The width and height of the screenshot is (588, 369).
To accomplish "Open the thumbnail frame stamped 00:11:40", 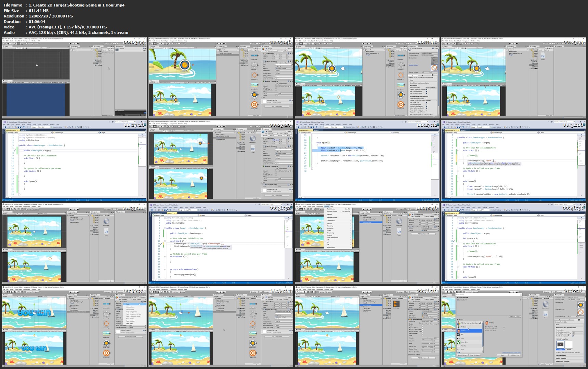I will tap(367, 78).
